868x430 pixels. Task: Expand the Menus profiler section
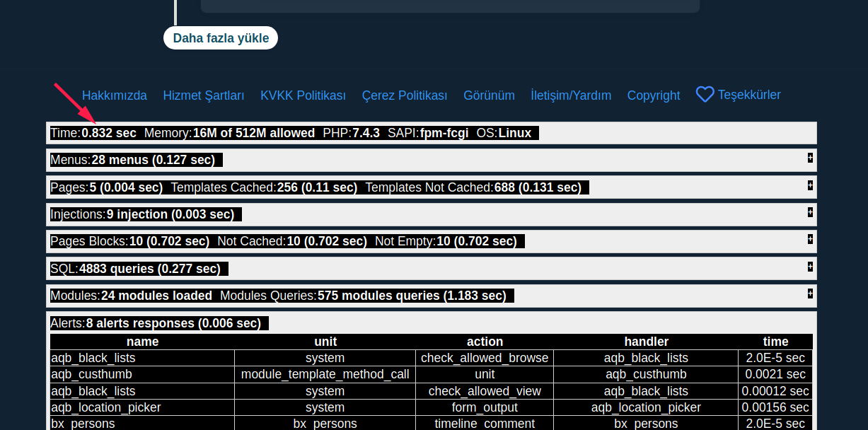[x=810, y=158]
